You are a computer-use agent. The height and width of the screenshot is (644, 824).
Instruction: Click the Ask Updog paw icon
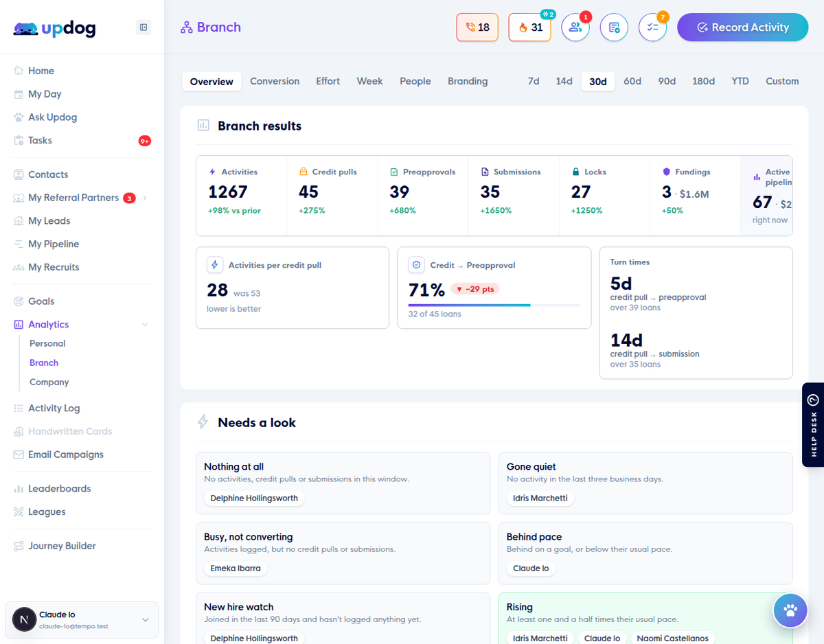tap(19, 117)
